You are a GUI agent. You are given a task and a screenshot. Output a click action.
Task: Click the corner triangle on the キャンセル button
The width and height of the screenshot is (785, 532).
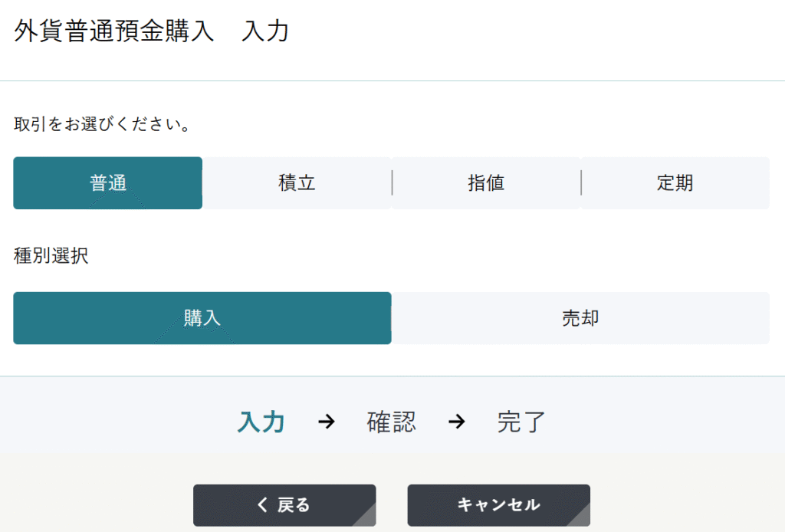click(x=581, y=517)
